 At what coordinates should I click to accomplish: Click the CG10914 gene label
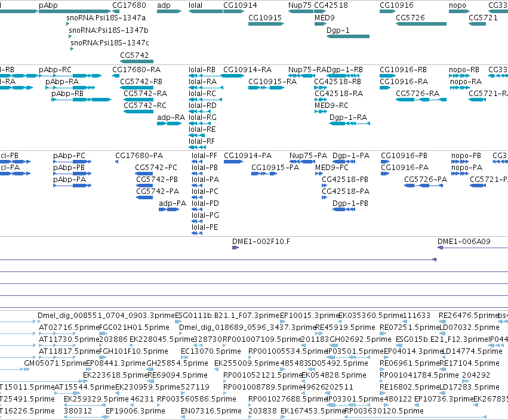pos(240,5)
